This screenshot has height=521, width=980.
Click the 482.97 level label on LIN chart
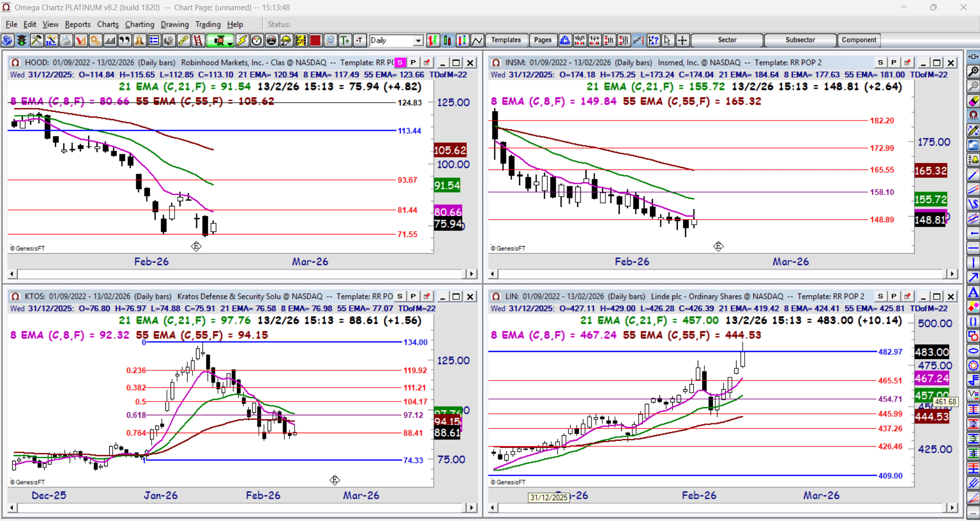(890, 352)
